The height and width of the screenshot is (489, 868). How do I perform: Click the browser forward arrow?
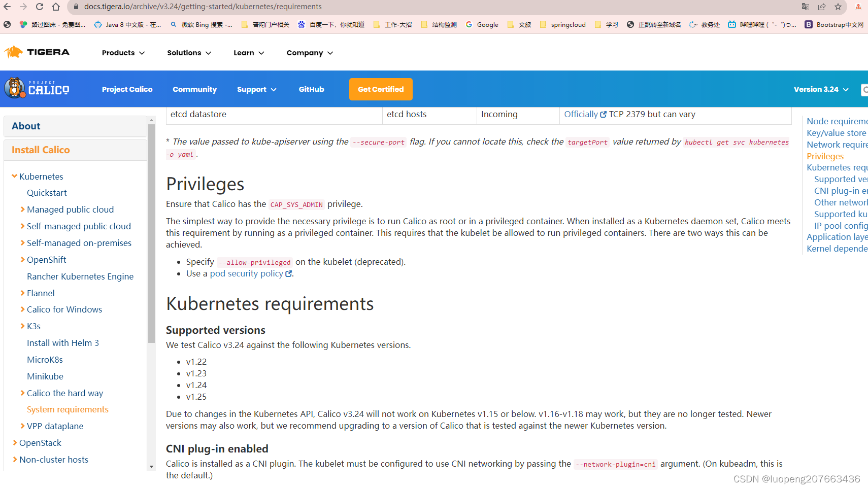coord(23,7)
